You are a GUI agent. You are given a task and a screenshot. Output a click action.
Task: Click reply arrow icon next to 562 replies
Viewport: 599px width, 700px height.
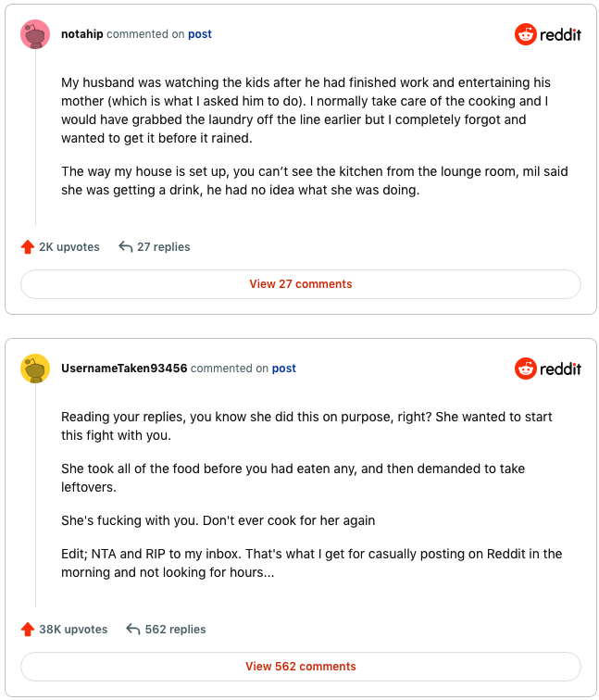point(133,630)
